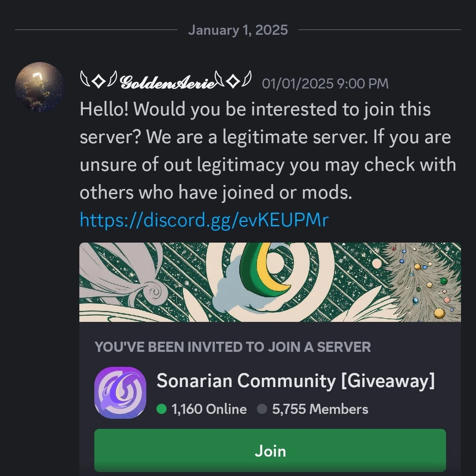Image resolution: width=476 pixels, height=476 pixels.
Task: Select the Sonarian Community [Giveaway] server name
Action: pyautogui.click(x=295, y=381)
